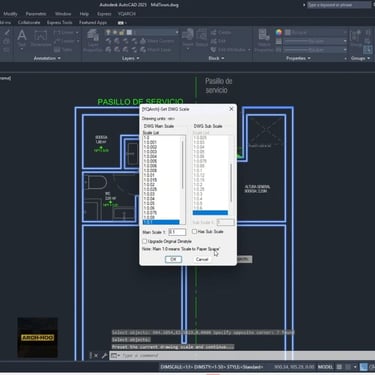
Task: Enable the Has Sub Scale checkbox
Action: [194, 231]
